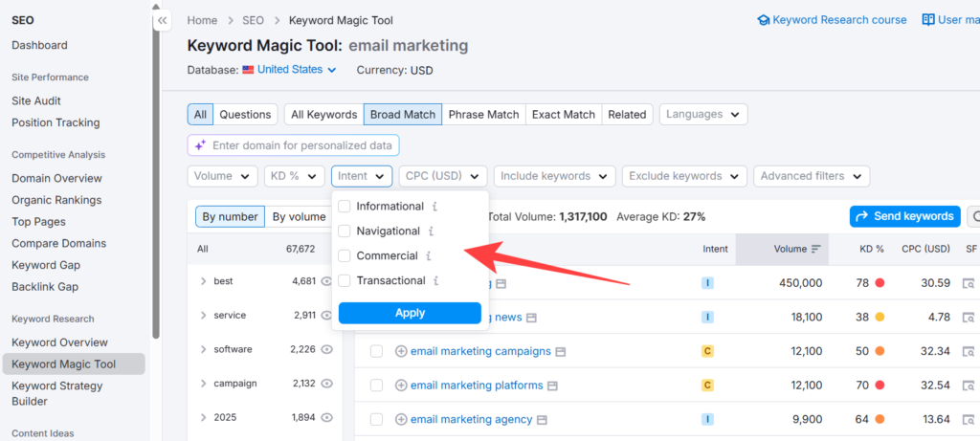980x441 pixels.
Task: Click Navigational intent info icon
Action: pyautogui.click(x=431, y=232)
